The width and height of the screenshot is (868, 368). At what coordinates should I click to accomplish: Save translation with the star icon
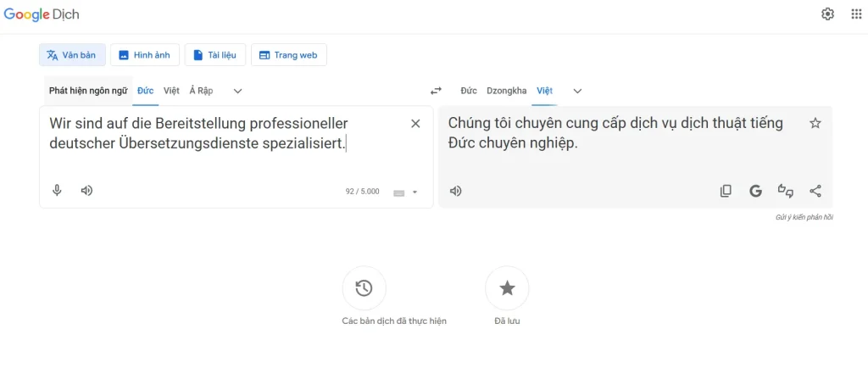815,123
